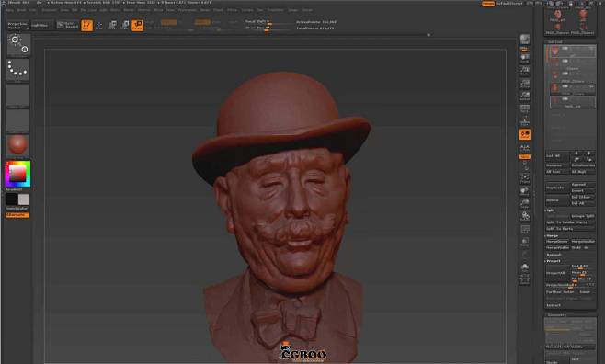Collapse the Merge section
This screenshot has height=364, width=605.
pyautogui.click(x=552, y=235)
